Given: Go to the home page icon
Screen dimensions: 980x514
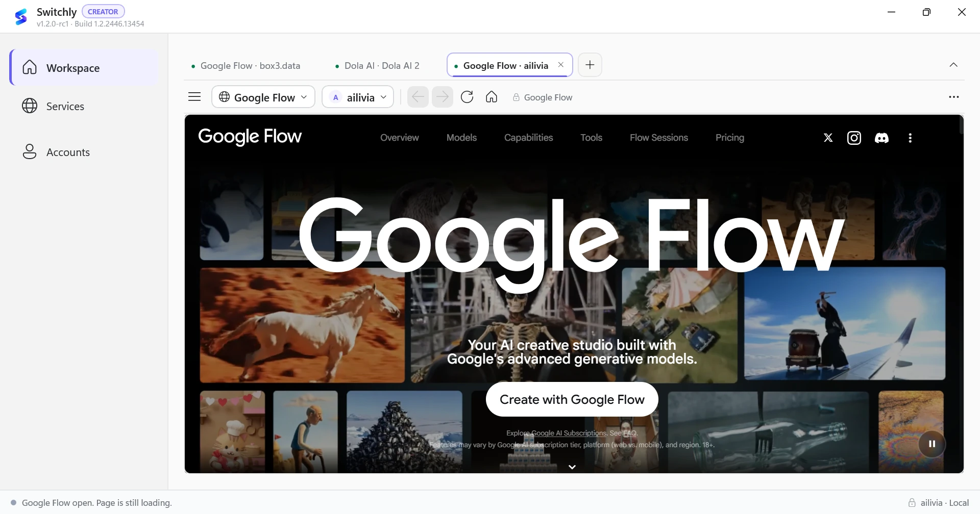Looking at the screenshot, I should click(492, 97).
